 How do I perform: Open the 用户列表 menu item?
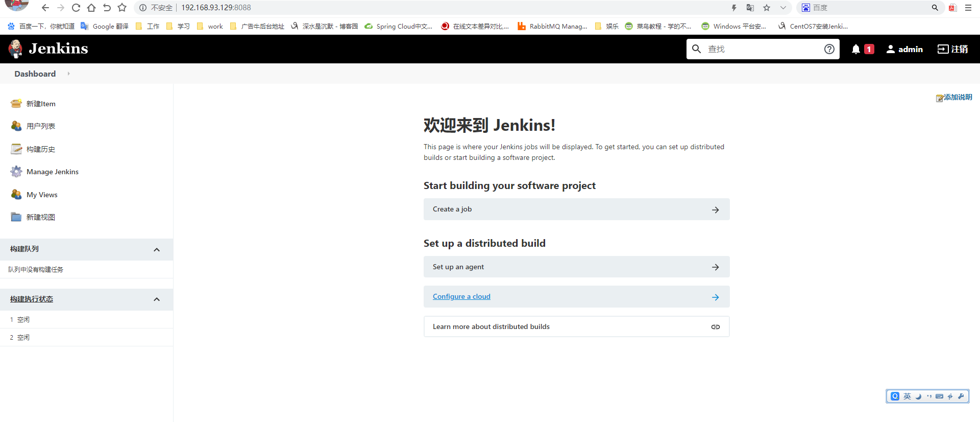41,126
